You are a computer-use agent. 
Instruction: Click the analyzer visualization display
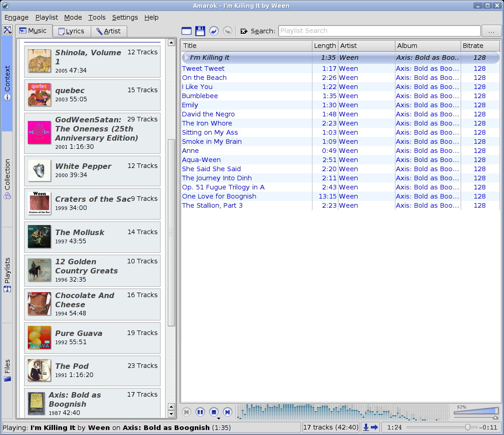click(343, 412)
